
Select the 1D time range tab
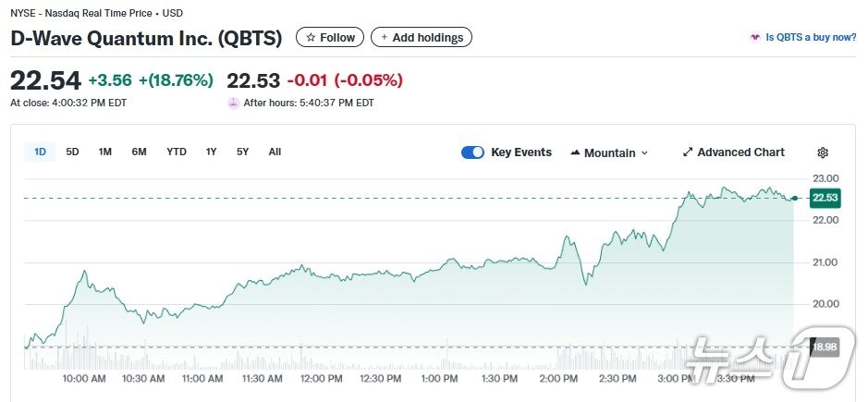tap(41, 152)
